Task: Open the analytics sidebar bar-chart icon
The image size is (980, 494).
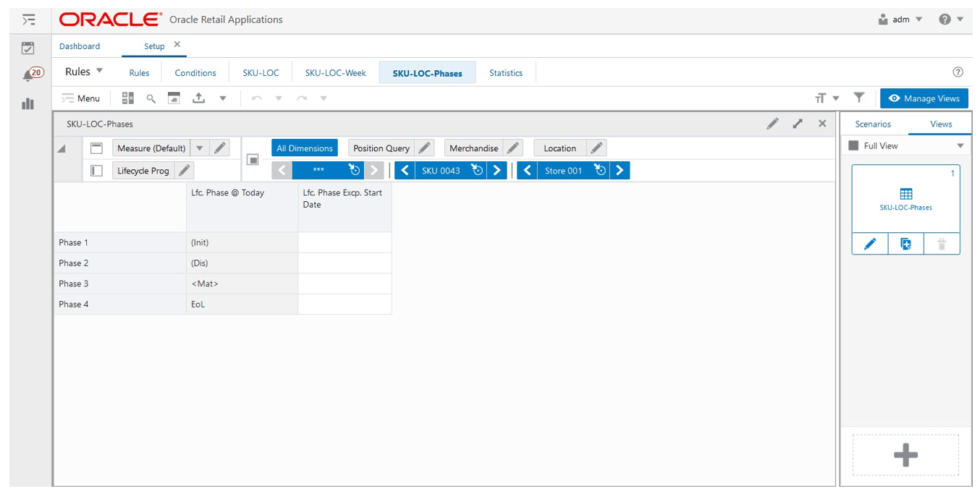Action: coord(28,103)
